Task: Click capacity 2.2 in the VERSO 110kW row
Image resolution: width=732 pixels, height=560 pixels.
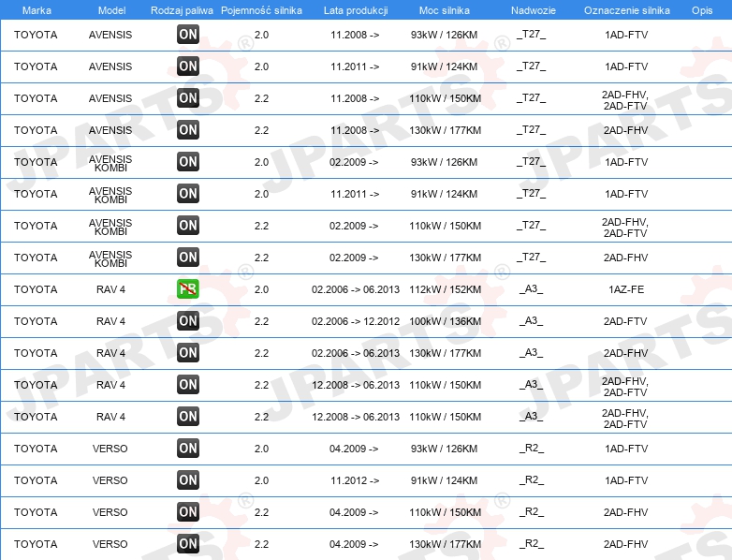Action: tap(261, 512)
